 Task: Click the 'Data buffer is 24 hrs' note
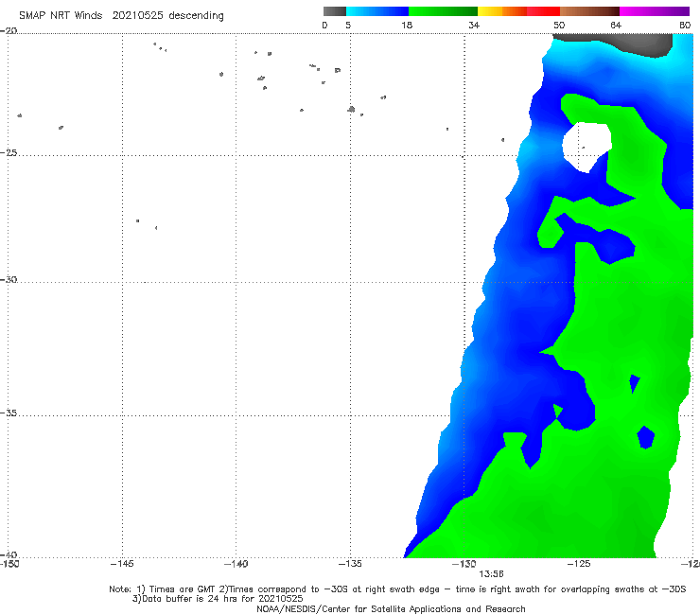point(218,599)
